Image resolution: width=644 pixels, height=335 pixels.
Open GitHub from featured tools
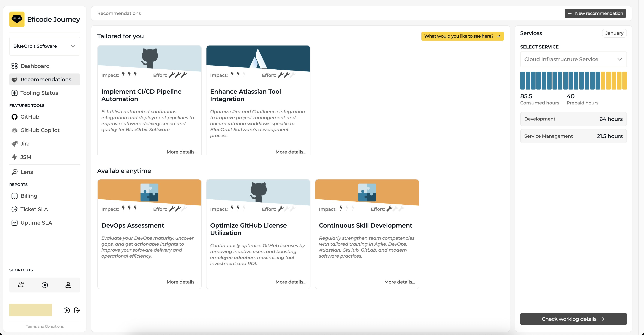point(29,117)
